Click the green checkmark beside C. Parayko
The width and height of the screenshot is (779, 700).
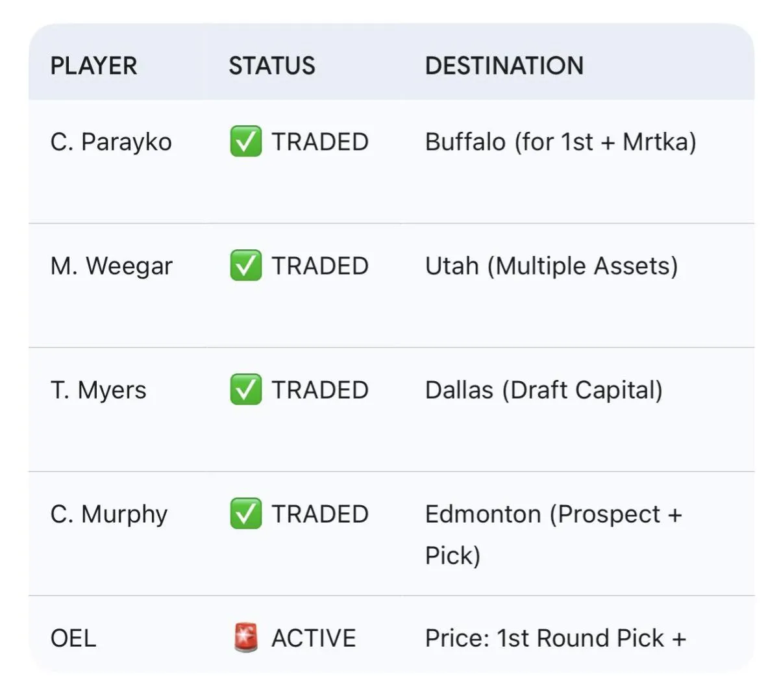(x=245, y=142)
